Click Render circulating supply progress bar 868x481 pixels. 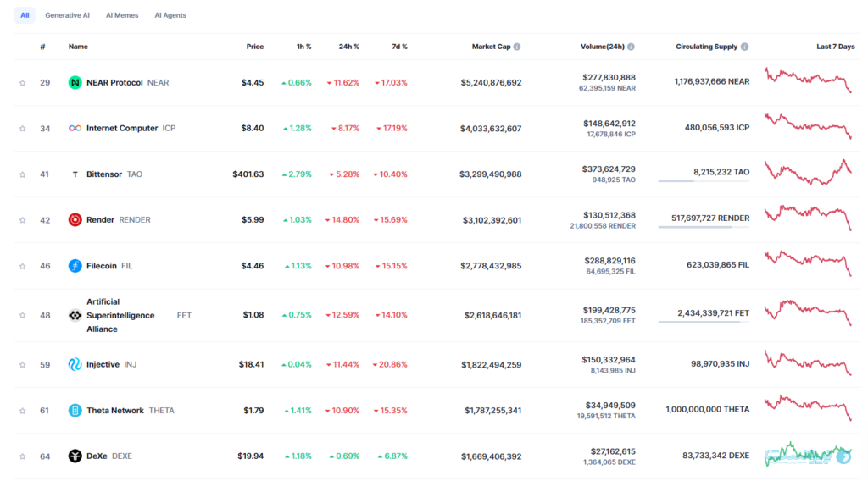pyautogui.click(x=704, y=227)
